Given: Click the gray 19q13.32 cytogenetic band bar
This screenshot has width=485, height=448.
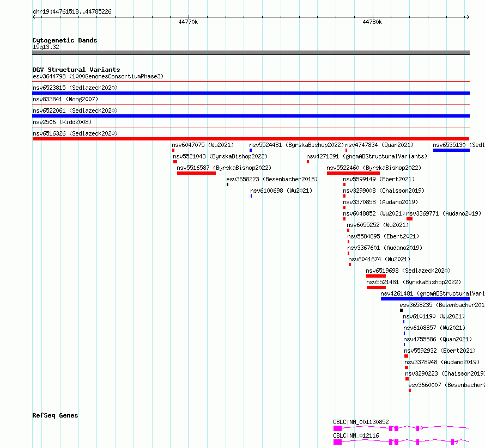Looking at the screenshot, I should coord(251,53).
